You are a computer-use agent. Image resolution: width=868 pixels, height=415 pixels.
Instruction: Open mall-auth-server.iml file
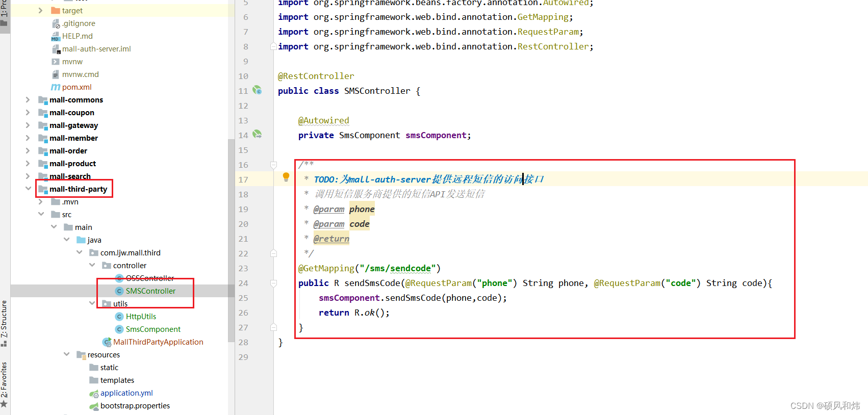96,49
